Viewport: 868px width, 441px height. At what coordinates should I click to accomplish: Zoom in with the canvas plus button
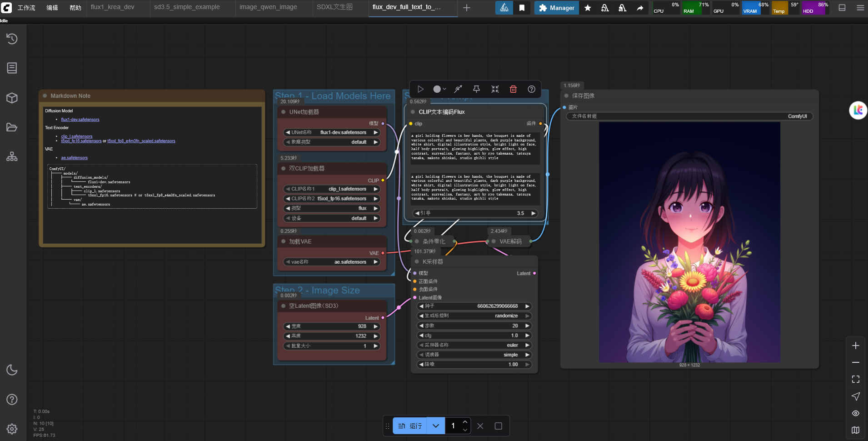pos(856,346)
